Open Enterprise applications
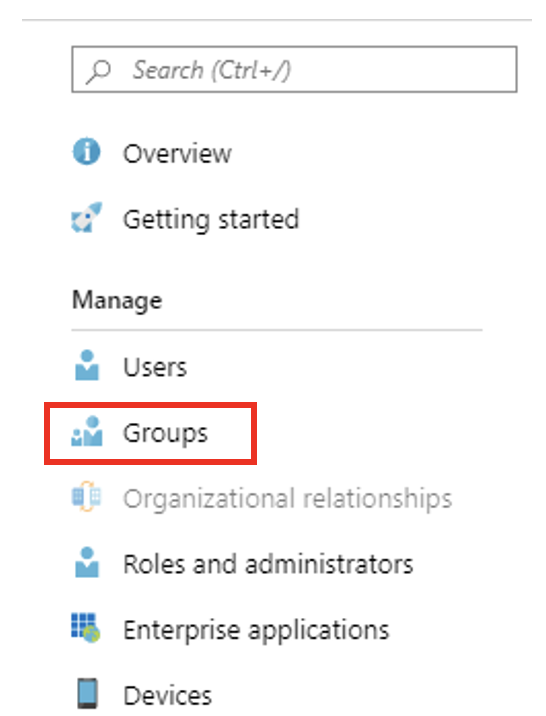 coord(256,631)
